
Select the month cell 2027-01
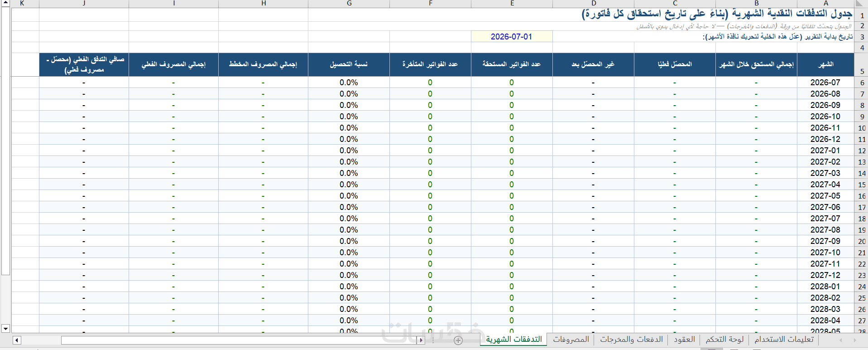(x=825, y=151)
